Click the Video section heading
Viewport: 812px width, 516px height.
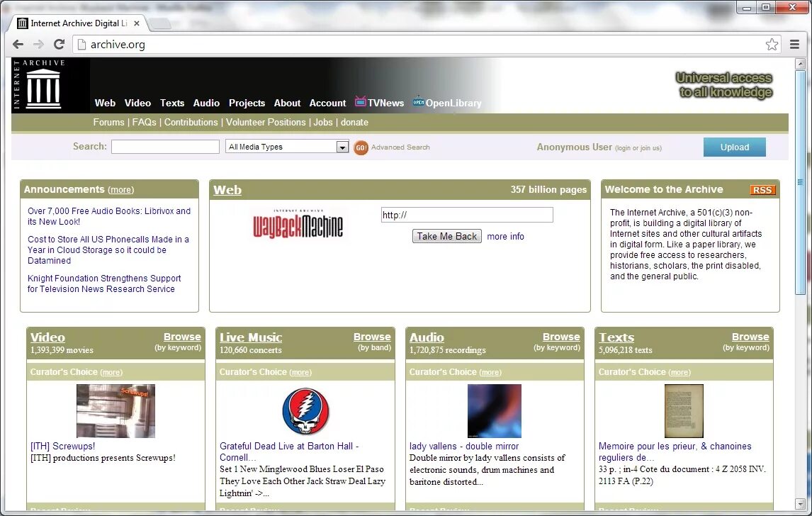[x=47, y=337]
